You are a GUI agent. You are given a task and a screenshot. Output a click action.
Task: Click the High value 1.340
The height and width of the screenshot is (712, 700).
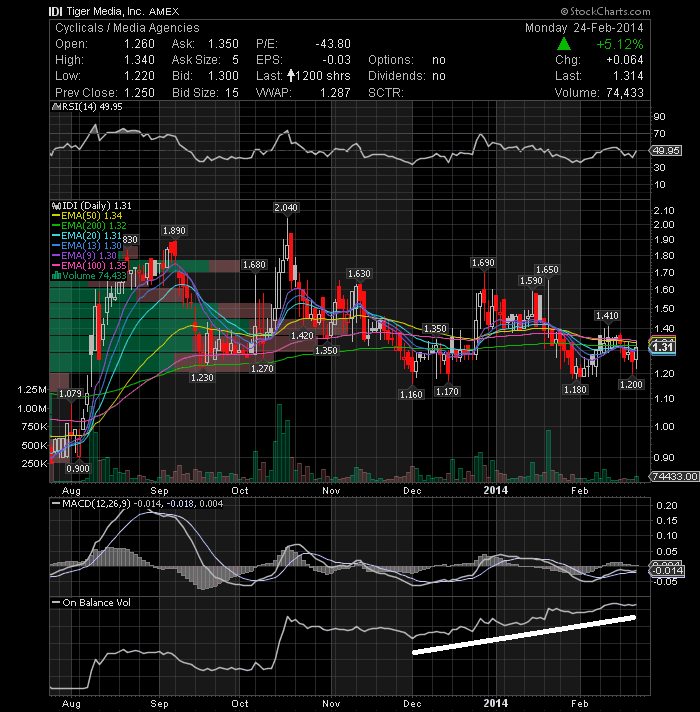(139, 60)
